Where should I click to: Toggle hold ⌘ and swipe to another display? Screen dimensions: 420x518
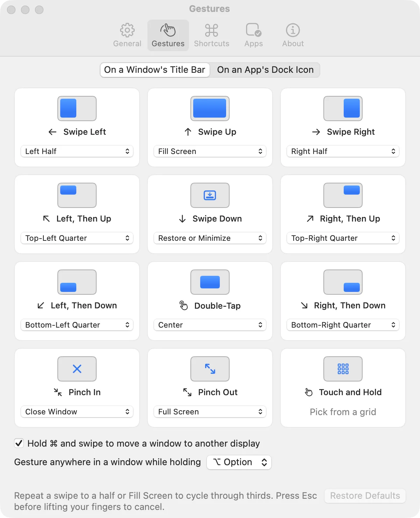point(19,443)
